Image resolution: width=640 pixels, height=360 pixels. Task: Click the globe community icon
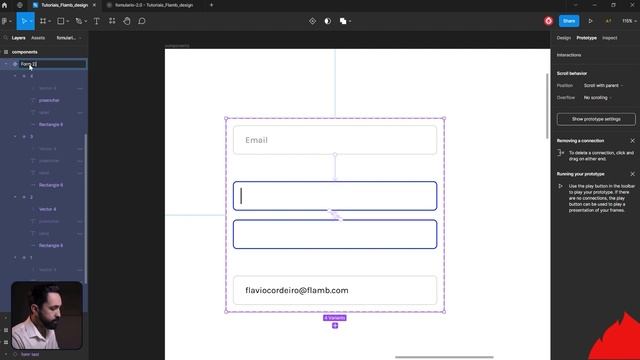tap(20, 5)
